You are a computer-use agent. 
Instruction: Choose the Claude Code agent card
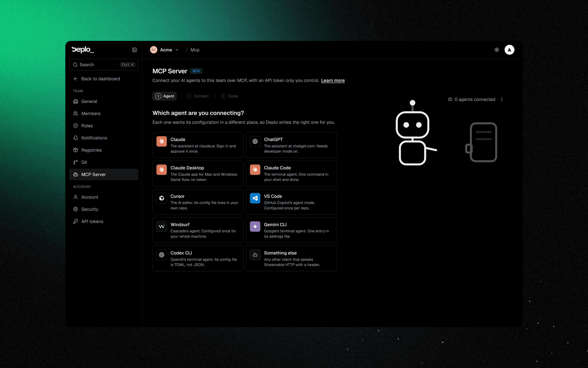pyautogui.click(x=291, y=173)
